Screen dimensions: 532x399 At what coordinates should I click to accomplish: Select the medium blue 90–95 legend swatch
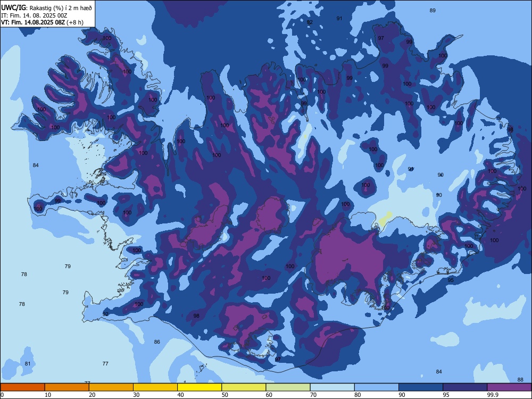(421, 387)
